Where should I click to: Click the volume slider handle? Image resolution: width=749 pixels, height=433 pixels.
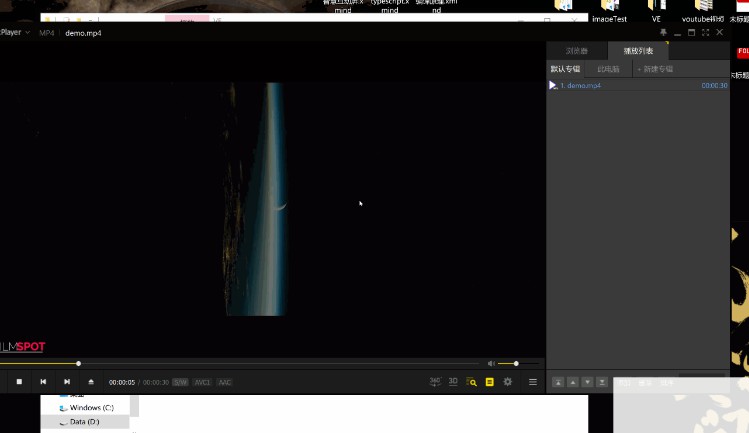coord(516,363)
